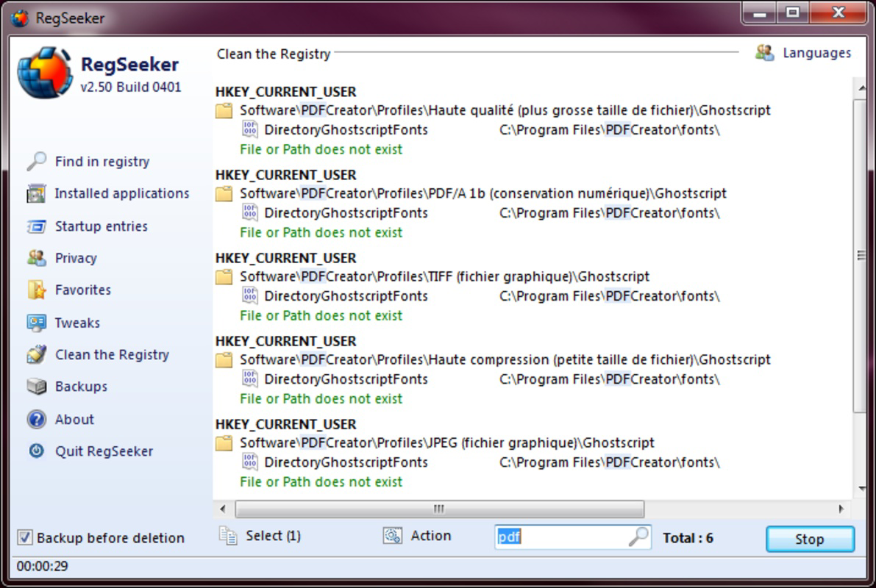Click folder icon of PDF/A 1b profile key
Screen dimensions: 876x588
[x=224, y=194]
